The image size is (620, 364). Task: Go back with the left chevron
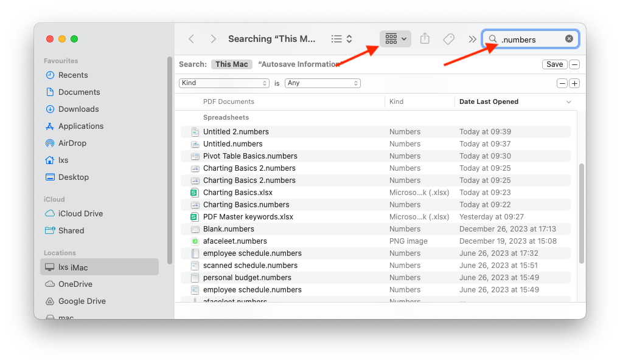pyautogui.click(x=191, y=39)
